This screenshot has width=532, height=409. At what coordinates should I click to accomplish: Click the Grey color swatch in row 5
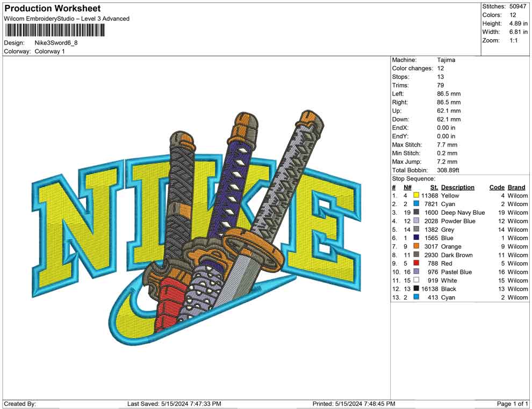pos(416,229)
